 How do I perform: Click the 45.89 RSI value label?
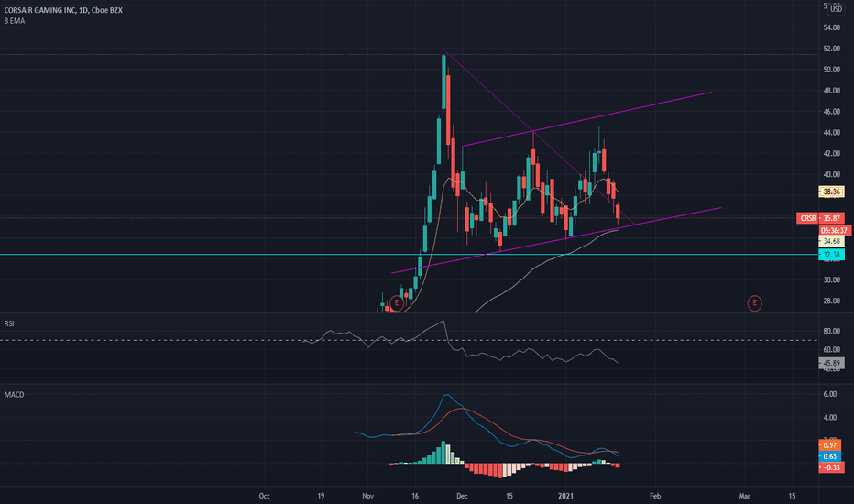831,363
